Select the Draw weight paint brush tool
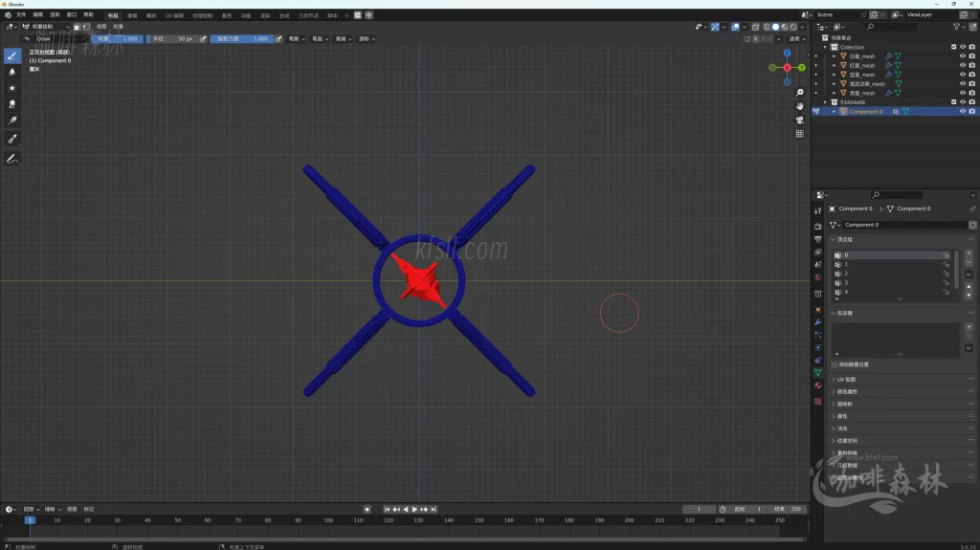This screenshot has height=550, width=980. [12, 55]
